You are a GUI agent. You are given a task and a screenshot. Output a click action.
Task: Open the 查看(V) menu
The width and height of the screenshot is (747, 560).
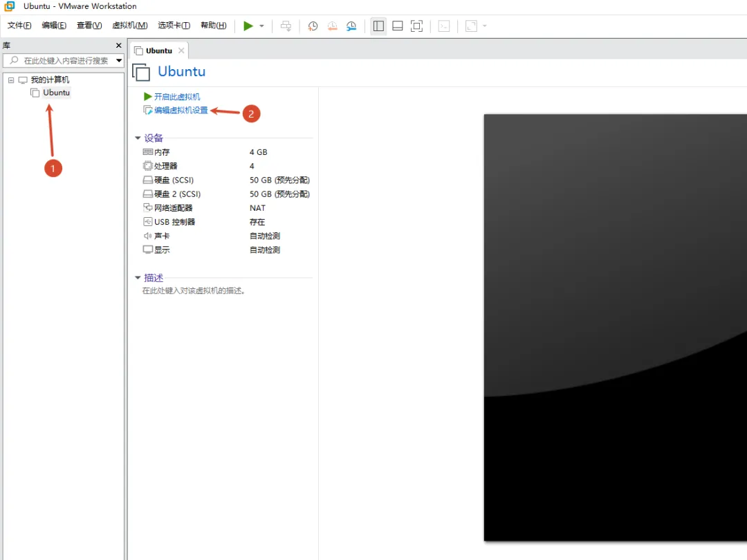tap(89, 26)
